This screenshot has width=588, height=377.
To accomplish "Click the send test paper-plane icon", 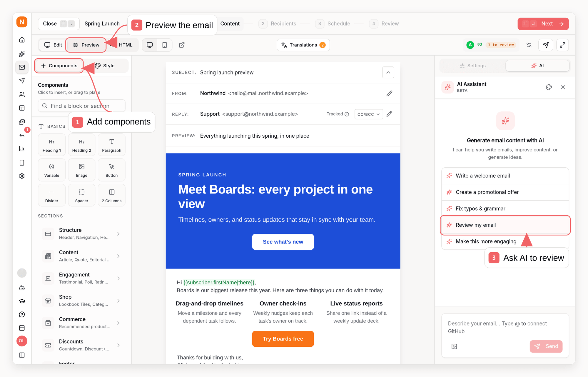I will coord(546,45).
